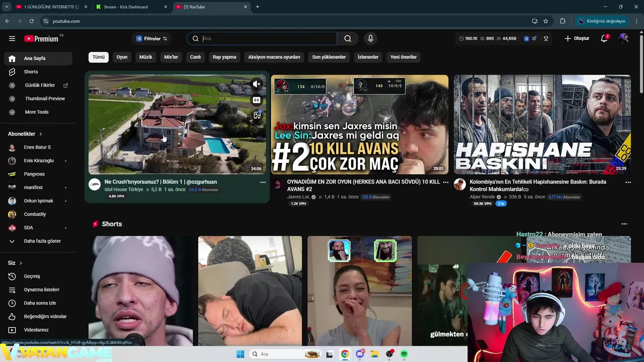This screenshot has height=362, width=644.
Task: Click Idol House Türkiye channel avatar
Action: (x=95, y=184)
